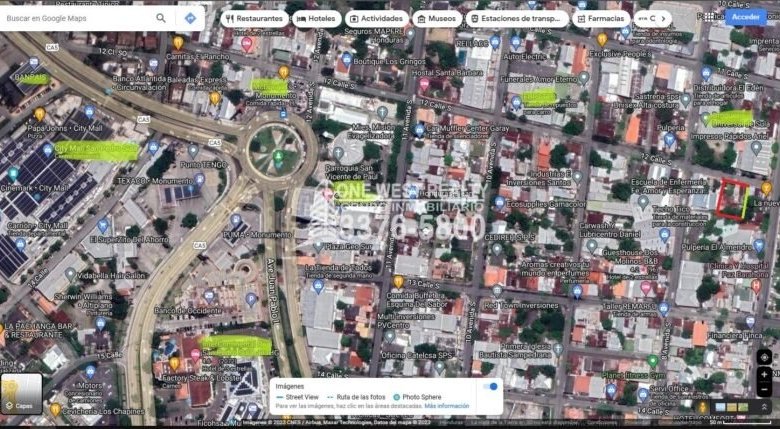The width and height of the screenshot is (780, 429).
Task: Click the Comida Buffet Esquina Del Sabor pin
Action: tap(398, 282)
